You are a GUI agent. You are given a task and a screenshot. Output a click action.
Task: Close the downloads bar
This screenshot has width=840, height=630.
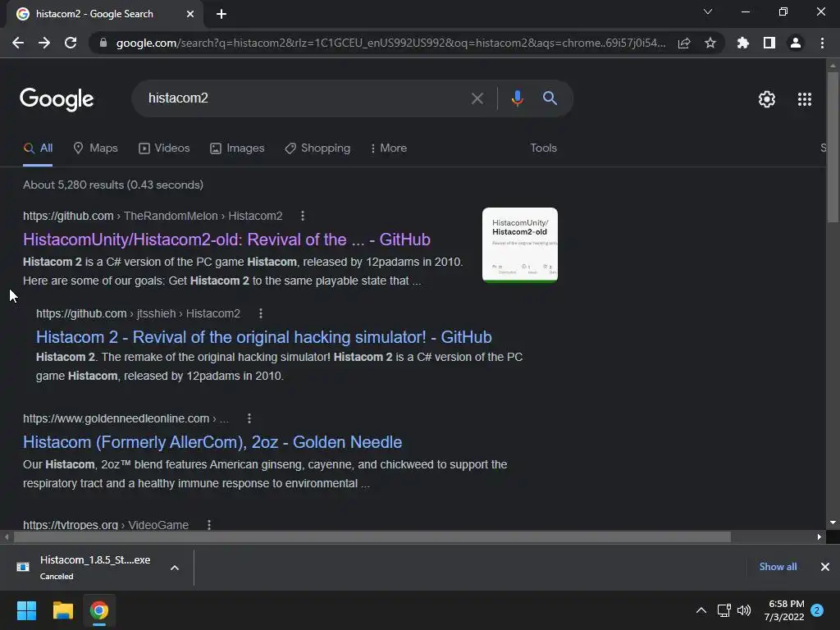[x=825, y=567]
